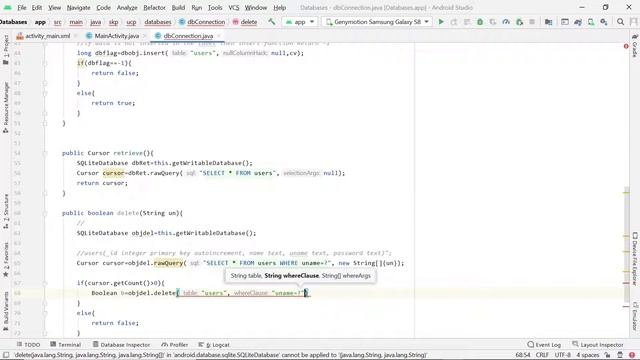Click Attach Debugger to Android Process icon
The width and height of the screenshot is (640, 360).
(x=519, y=22)
